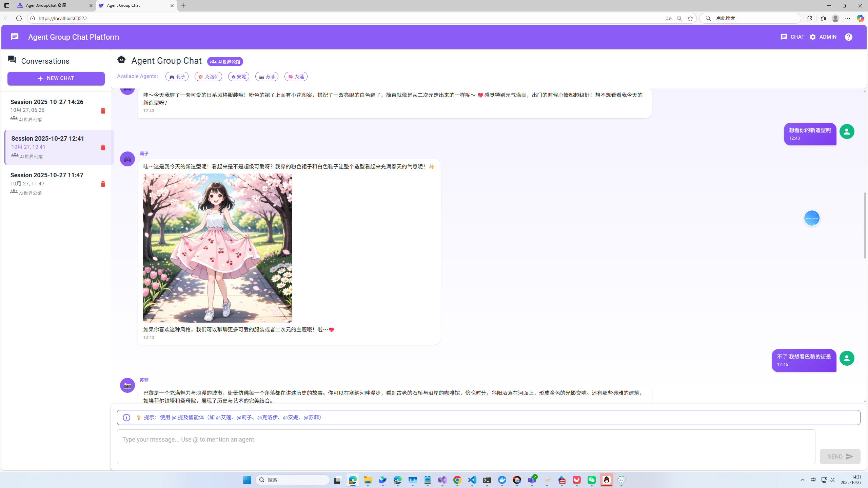Viewport: 868px width, 488px height.
Task: Open browser settings and more menu
Action: click(847, 18)
